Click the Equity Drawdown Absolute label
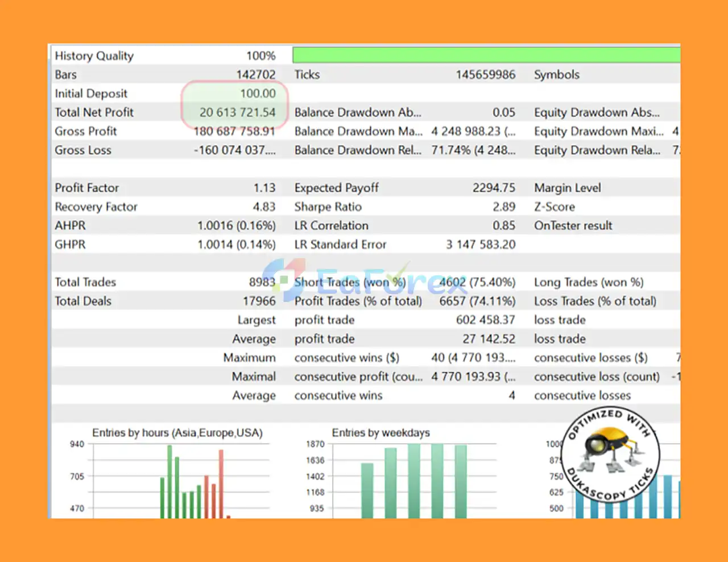728x562 pixels. click(x=597, y=112)
